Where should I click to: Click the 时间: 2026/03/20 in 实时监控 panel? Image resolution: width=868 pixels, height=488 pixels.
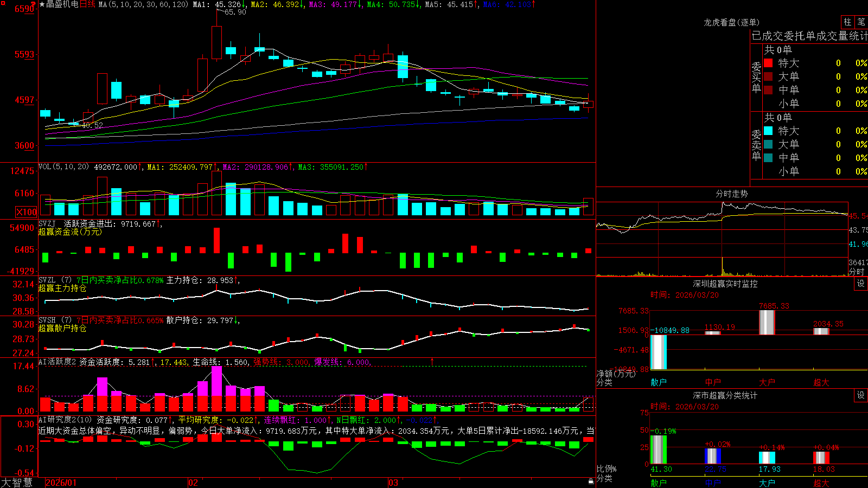click(684, 295)
